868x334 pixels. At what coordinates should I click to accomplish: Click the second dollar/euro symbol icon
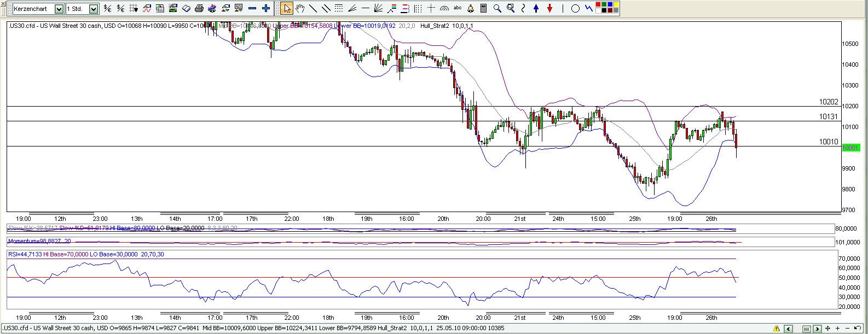[120, 8]
